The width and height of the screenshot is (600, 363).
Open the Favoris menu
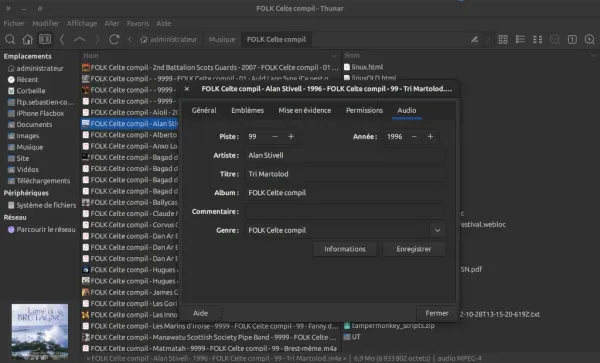pyautogui.click(x=138, y=23)
